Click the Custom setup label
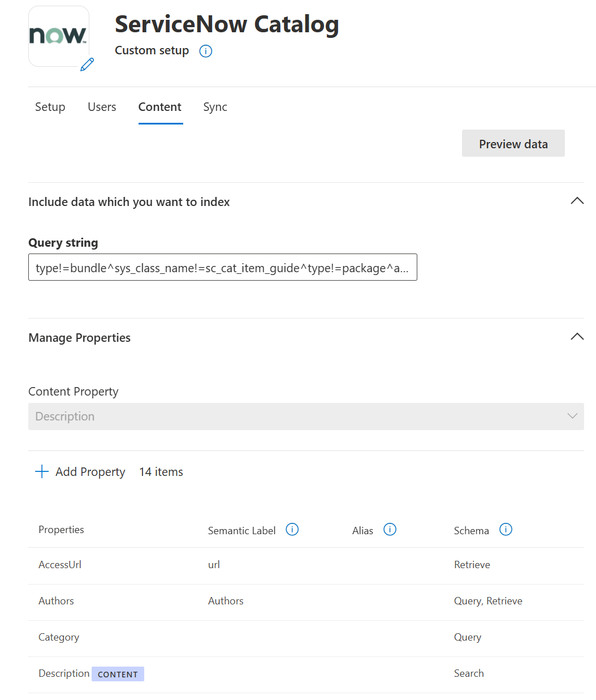Viewport: 596px width, 700px height. 152,50
